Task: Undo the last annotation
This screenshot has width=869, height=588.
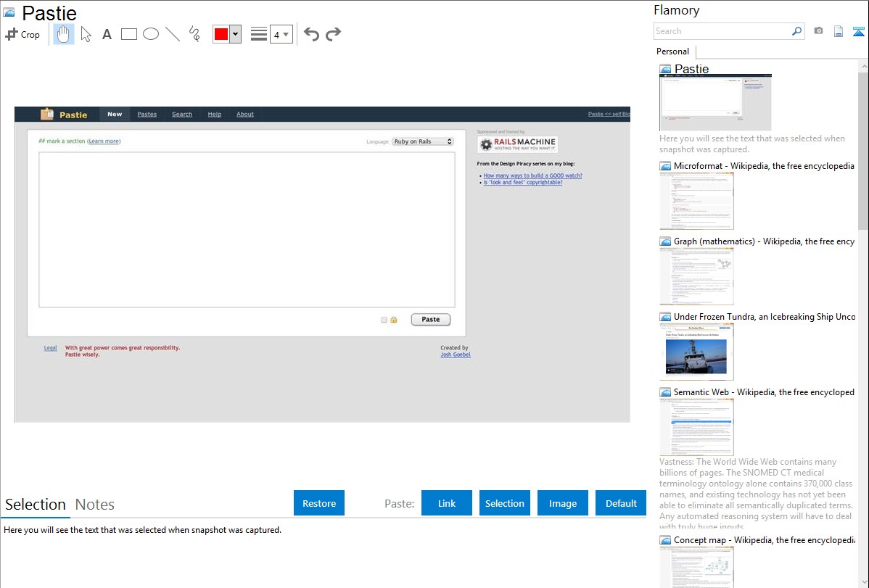Action: pyautogui.click(x=311, y=34)
